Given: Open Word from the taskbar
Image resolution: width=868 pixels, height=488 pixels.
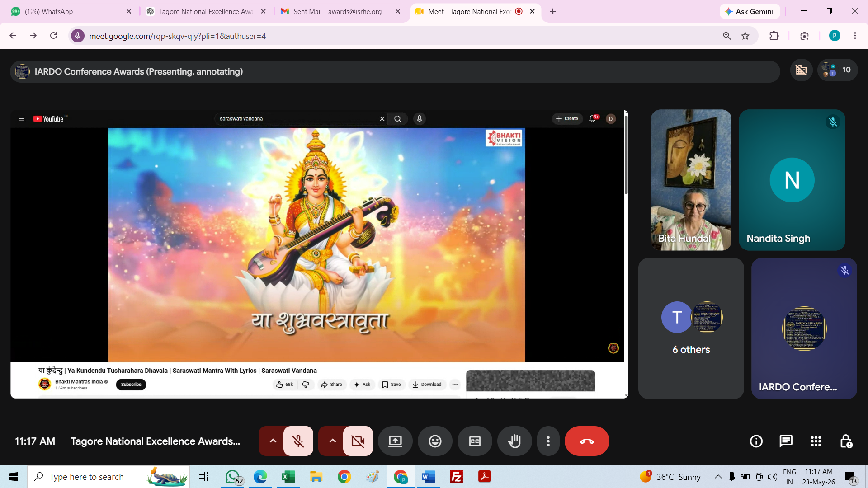Looking at the screenshot, I should tap(428, 477).
